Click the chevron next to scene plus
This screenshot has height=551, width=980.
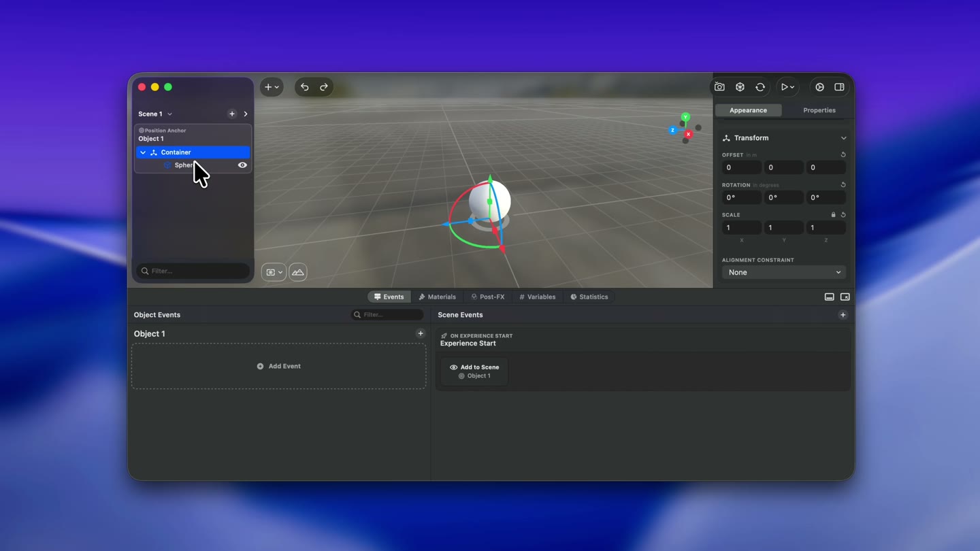(x=246, y=114)
